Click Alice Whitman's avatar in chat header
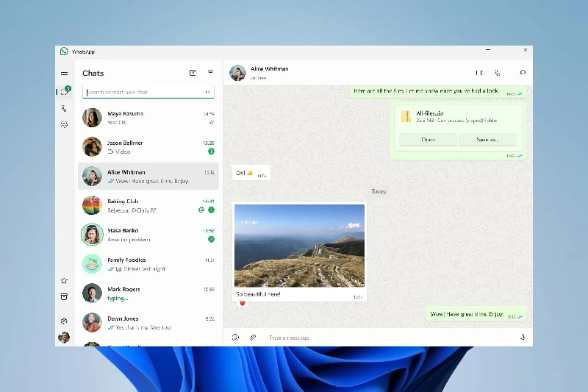588x392 pixels. pos(237,73)
